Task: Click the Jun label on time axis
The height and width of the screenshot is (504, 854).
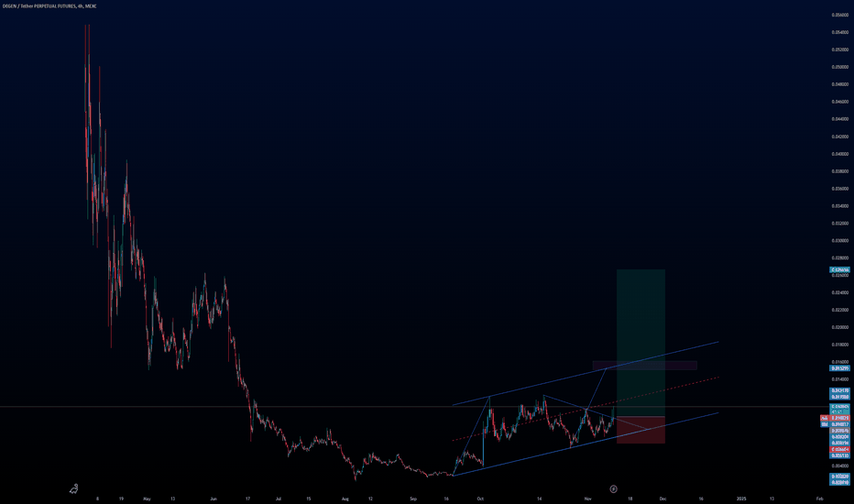Action: pos(213,499)
